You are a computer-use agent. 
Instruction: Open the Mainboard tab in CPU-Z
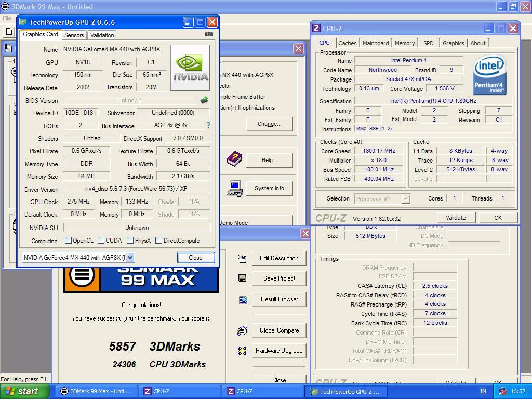coord(376,43)
